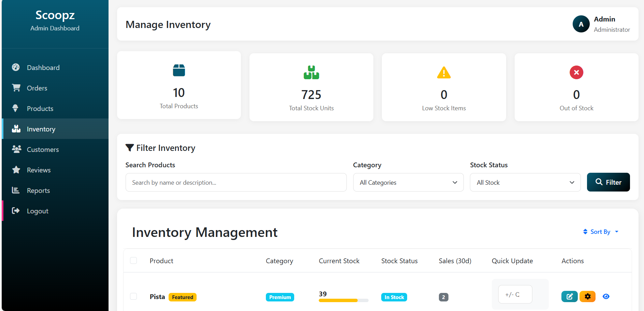The image size is (644, 311).
Task: Focus the Search by name or description field
Action: (x=236, y=183)
